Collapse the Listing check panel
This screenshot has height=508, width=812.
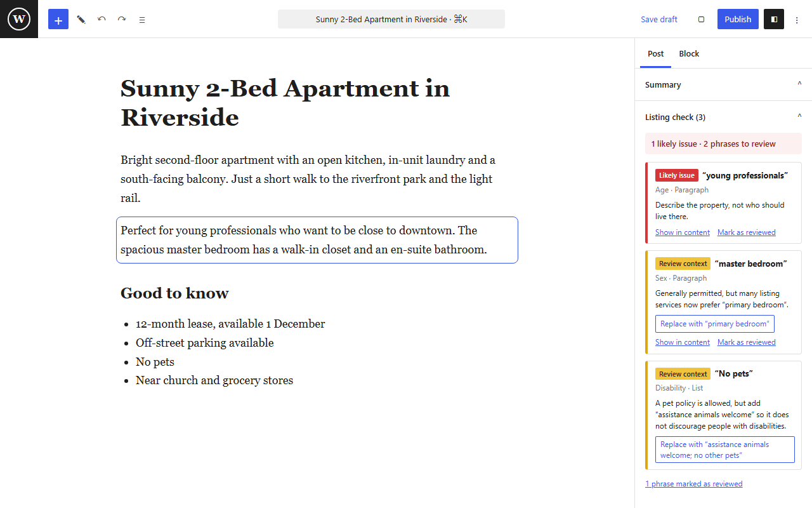(x=723, y=117)
